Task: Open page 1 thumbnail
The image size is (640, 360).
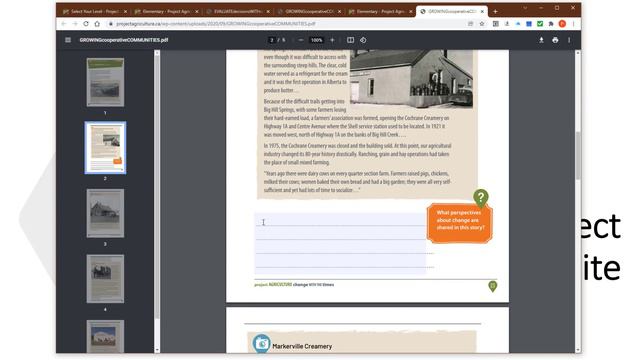Action: [105, 82]
